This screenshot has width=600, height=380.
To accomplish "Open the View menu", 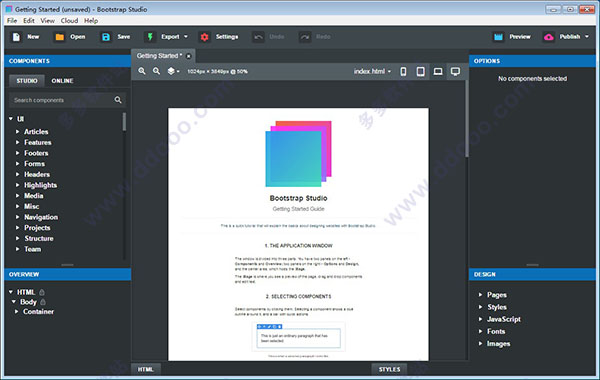I will click(47, 21).
